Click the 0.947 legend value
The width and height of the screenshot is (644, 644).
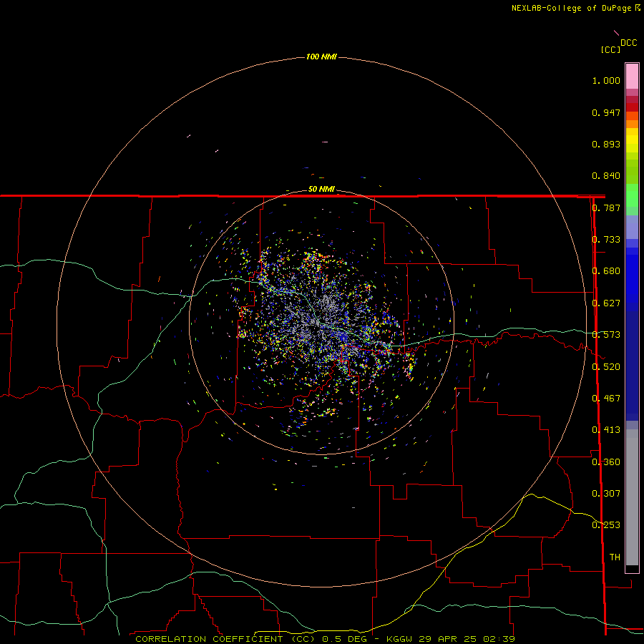pyautogui.click(x=606, y=112)
